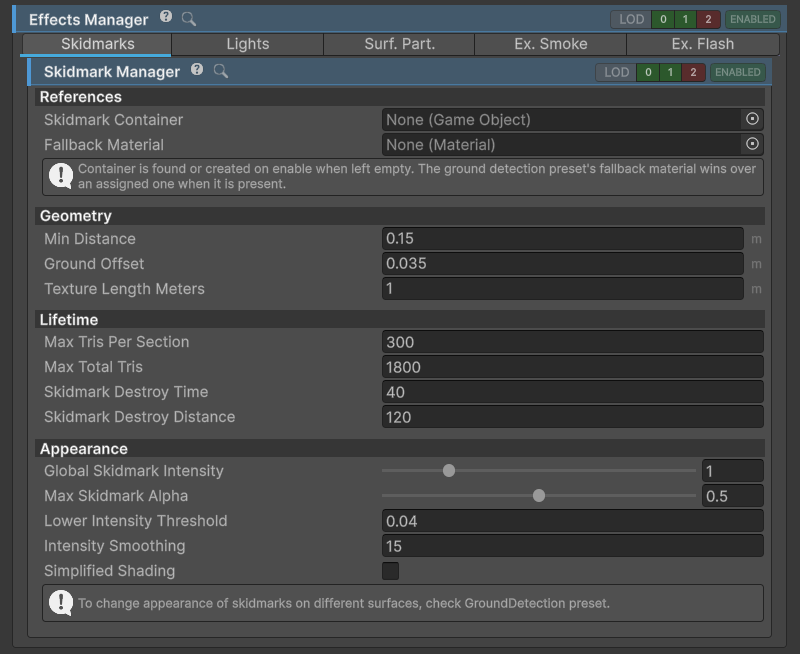
Task: Switch to the Skidmarks tab
Action: (97, 44)
